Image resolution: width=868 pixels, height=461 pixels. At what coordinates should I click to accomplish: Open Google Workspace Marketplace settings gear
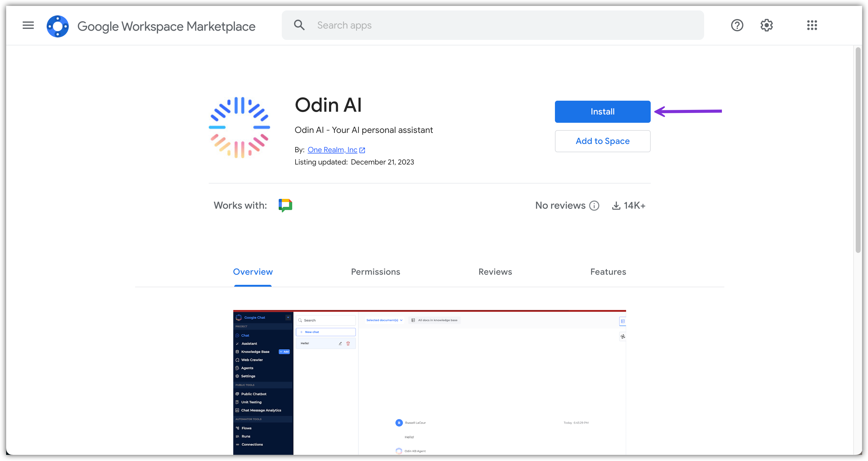click(766, 25)
